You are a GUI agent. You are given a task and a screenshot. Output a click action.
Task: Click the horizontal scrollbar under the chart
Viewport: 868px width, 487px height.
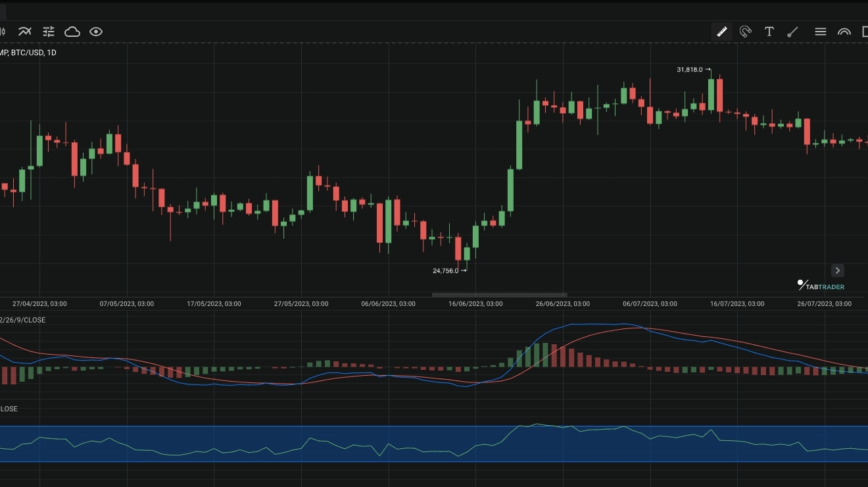(x=499, y=295)
